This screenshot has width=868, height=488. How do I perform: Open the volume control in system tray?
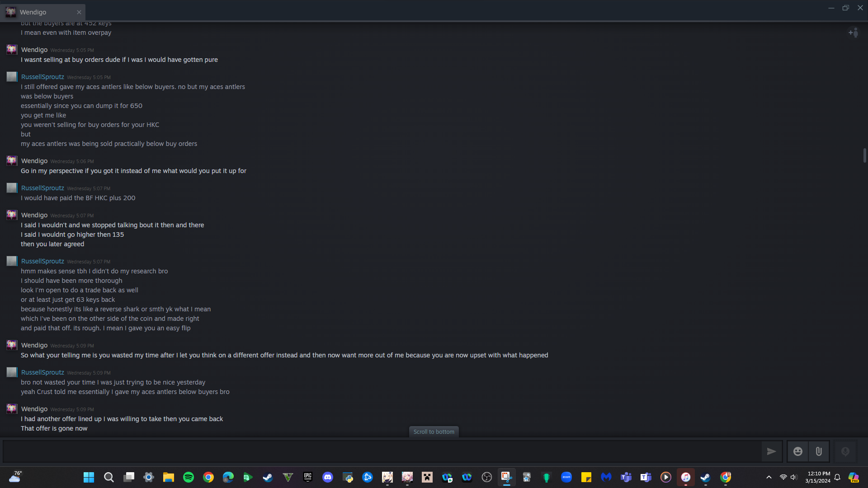point(794,477)
